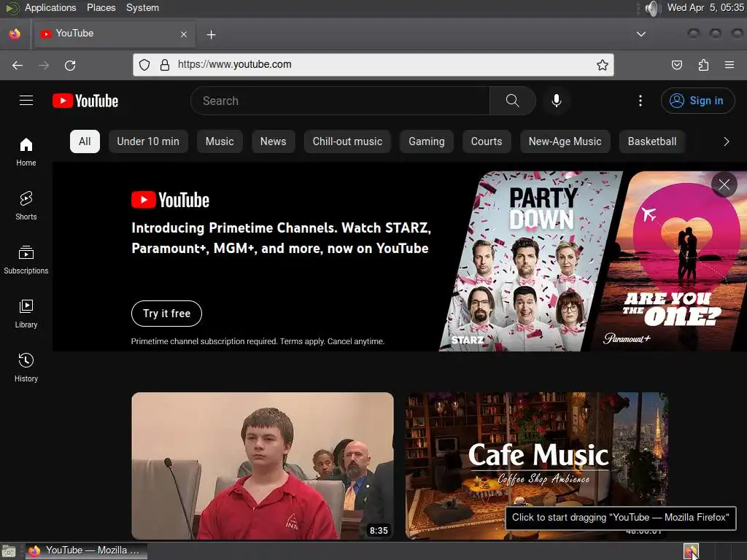Screen dimensions: 747x560
Task: Open the Applications menu
Action: (x=50, y=7)
